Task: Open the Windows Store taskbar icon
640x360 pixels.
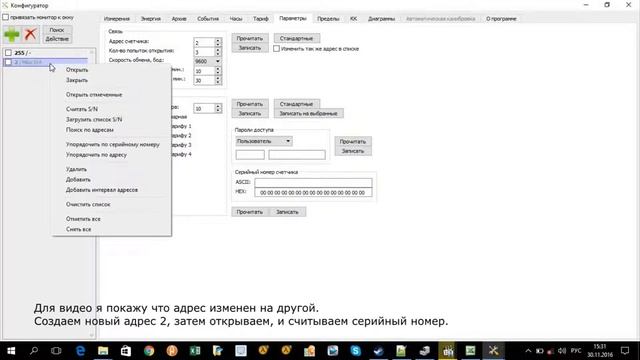Action: tap(126, 351)
